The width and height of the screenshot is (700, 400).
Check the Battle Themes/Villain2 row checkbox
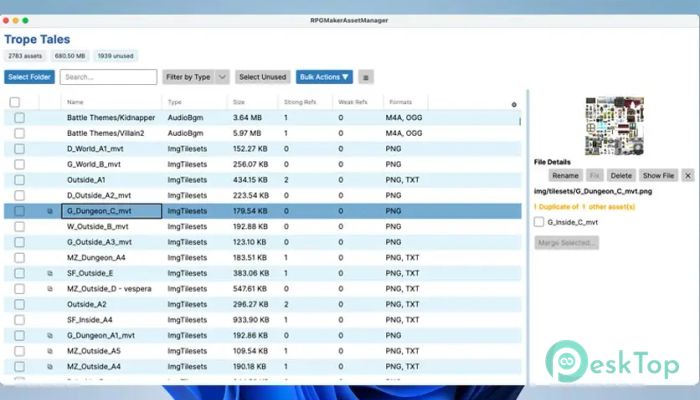pos(19,133)
